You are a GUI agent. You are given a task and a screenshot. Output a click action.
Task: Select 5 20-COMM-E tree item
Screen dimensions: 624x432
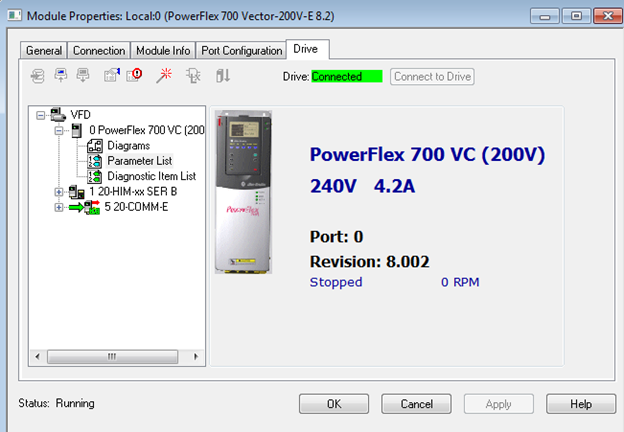click(x=136, y=207)
